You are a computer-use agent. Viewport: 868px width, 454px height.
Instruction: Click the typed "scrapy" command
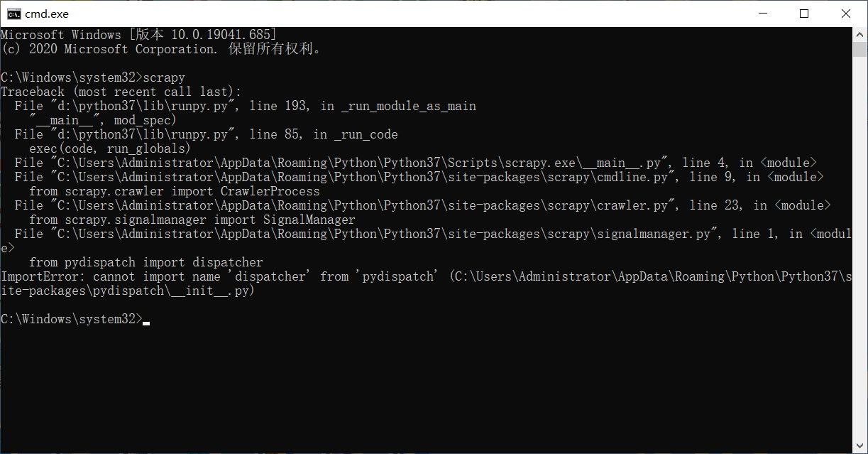click(x=164, y=77)
